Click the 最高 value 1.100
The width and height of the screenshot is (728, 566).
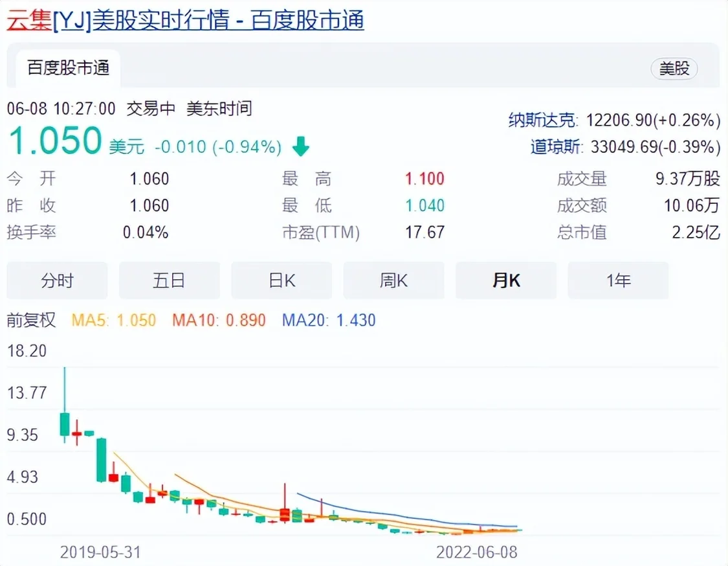click(x=425, y=179)
